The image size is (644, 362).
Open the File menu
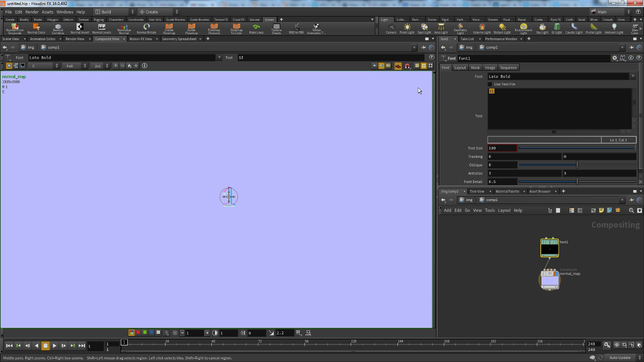[8, 12]
